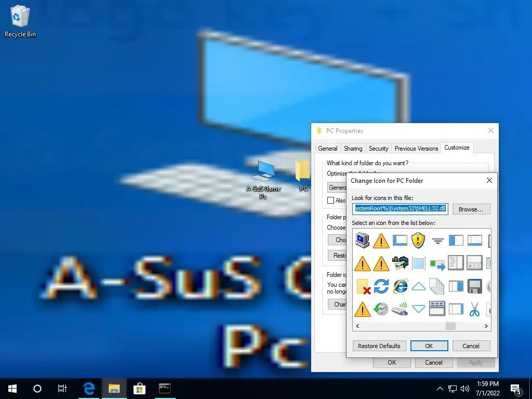Image resolution: width=532 pixels, height=399 pixels.
Task: Select the old CRT computer monitor icon
Action: [x=362, y=240]
